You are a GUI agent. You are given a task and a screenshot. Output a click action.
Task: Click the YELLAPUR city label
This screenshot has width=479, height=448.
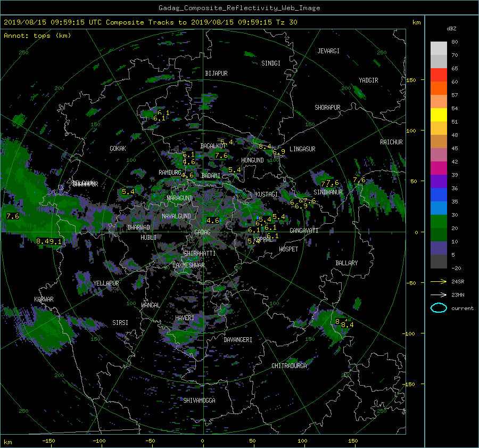(106, 283)
